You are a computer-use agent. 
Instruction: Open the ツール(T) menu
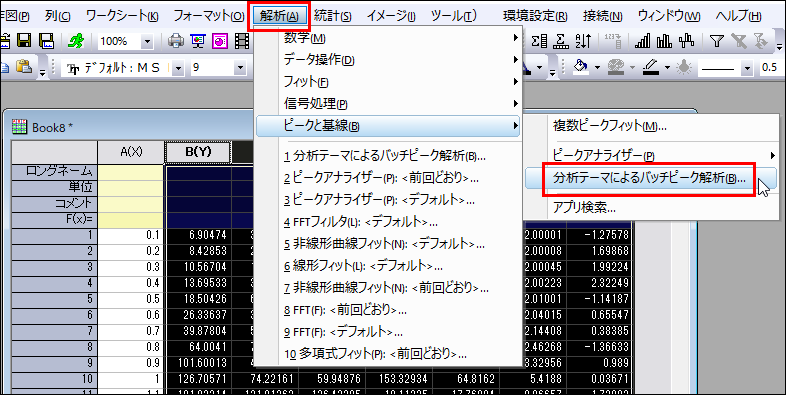(453, 16)
